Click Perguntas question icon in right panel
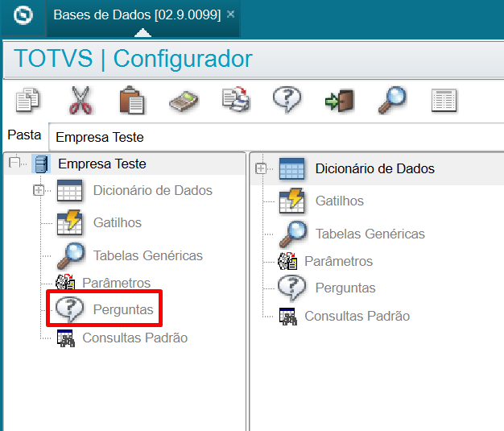 coord(291,288)
